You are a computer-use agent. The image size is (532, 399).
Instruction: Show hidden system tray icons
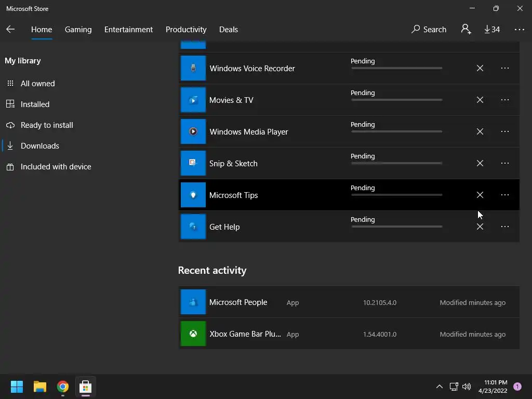click(440, 387)
